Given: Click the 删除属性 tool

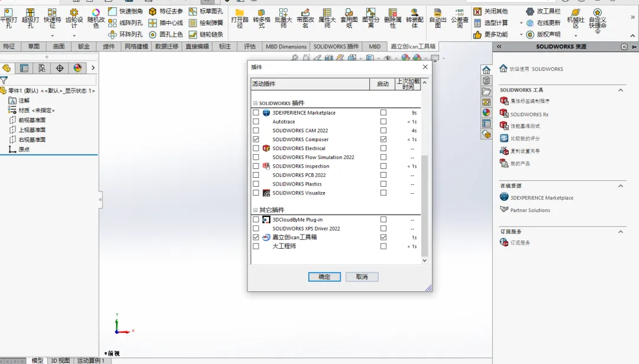Looking at the screenshot, I should [x=393, y=18].
